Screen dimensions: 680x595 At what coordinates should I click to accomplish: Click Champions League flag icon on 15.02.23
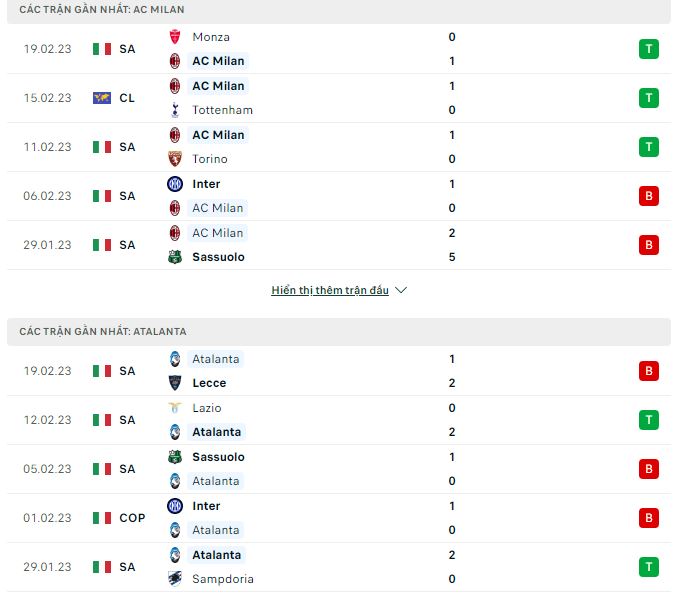[x=102, y=98]
